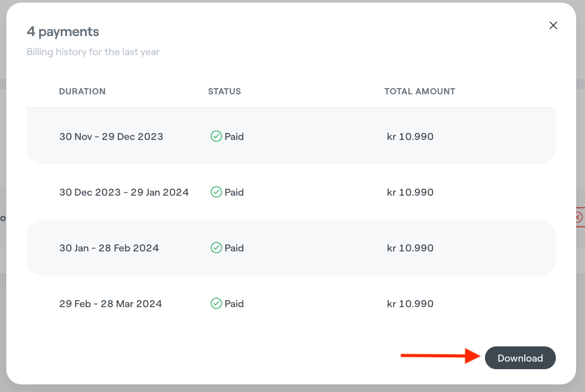585x392 pixels.
Task: Select the '30 Dec 2023 - 29 Jan 2024' duration
Action: pyautogui.click(x=124, y=193)
